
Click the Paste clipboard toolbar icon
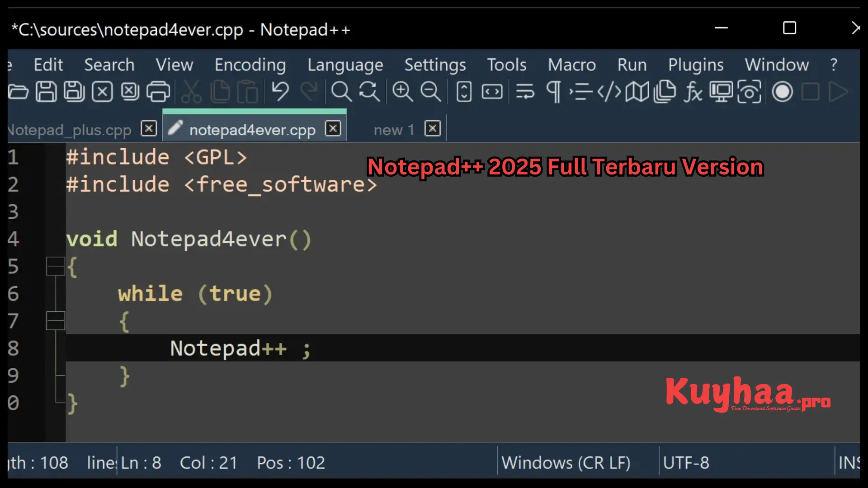[x=248, y=92]
